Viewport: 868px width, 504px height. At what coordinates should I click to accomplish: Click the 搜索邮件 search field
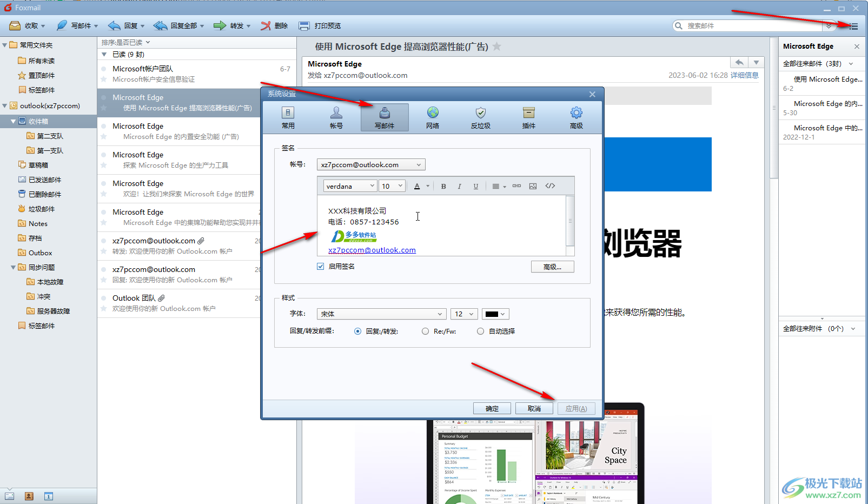[x=753, y=25]
